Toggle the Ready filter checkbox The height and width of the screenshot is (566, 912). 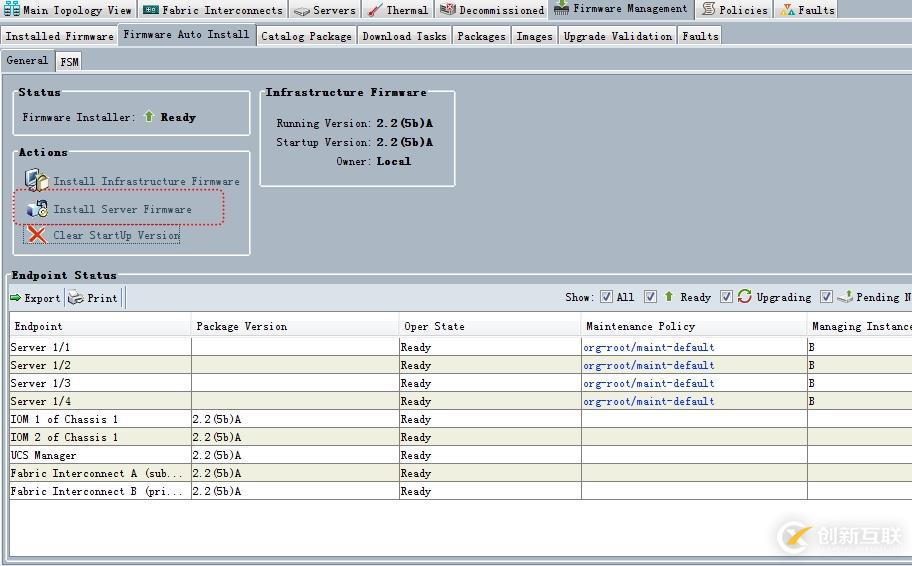coord(650,297)
